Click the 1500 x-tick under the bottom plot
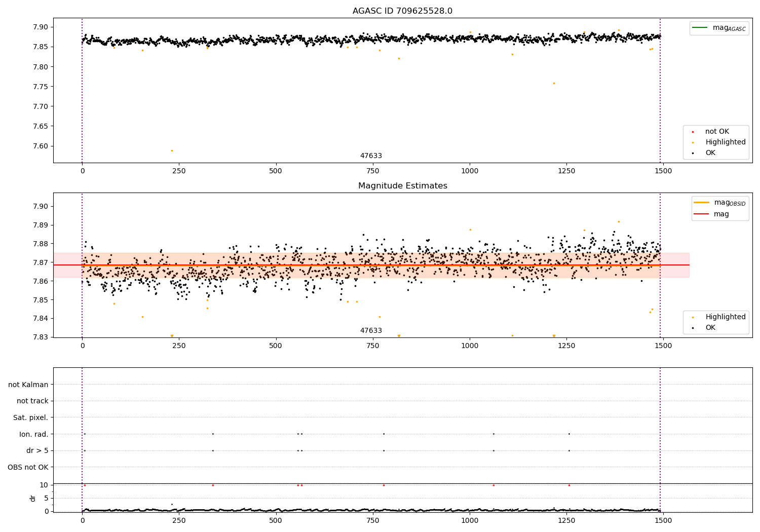Viewport: 760px width, 532px height. pos(663,520)
